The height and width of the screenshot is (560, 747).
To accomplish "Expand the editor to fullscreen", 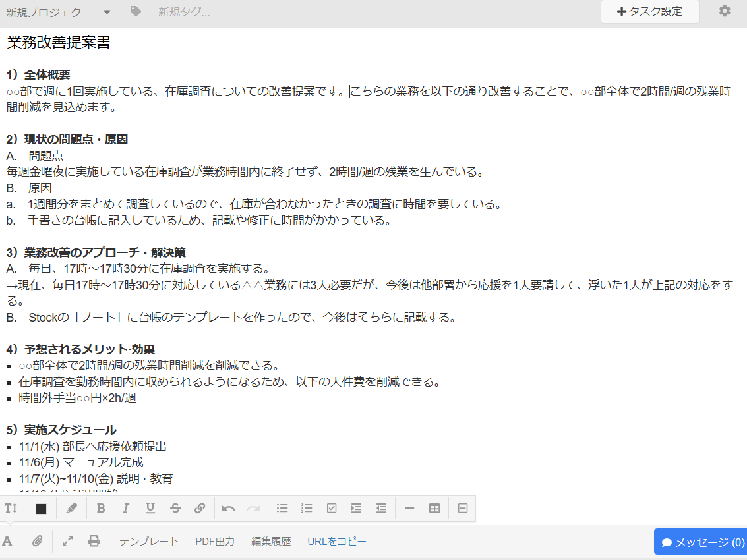I will coord(67,541).
